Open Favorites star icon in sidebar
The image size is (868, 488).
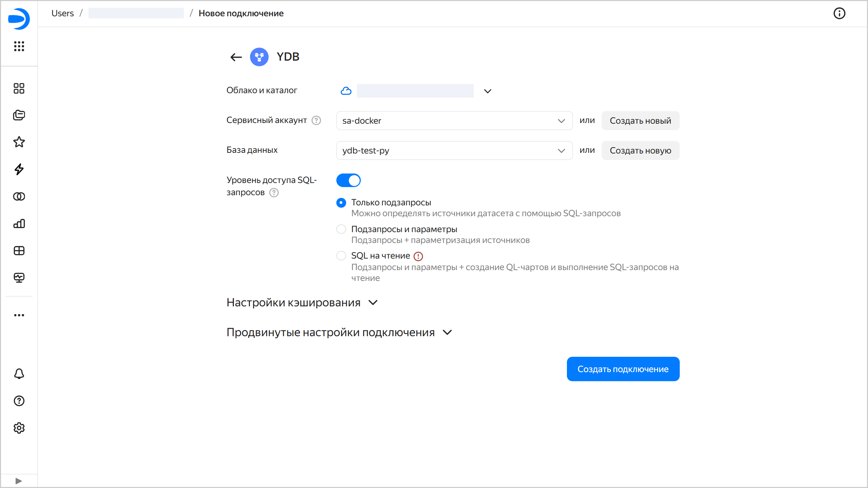point(19,142)
